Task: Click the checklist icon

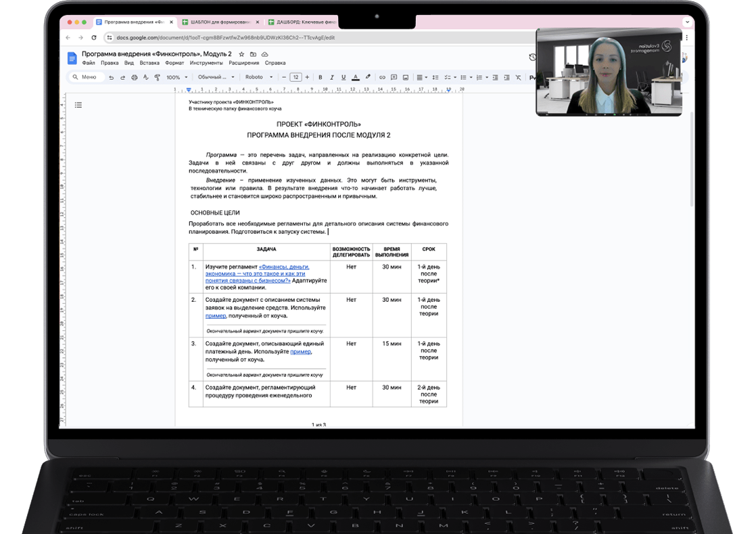Action: tap(448, 77)
